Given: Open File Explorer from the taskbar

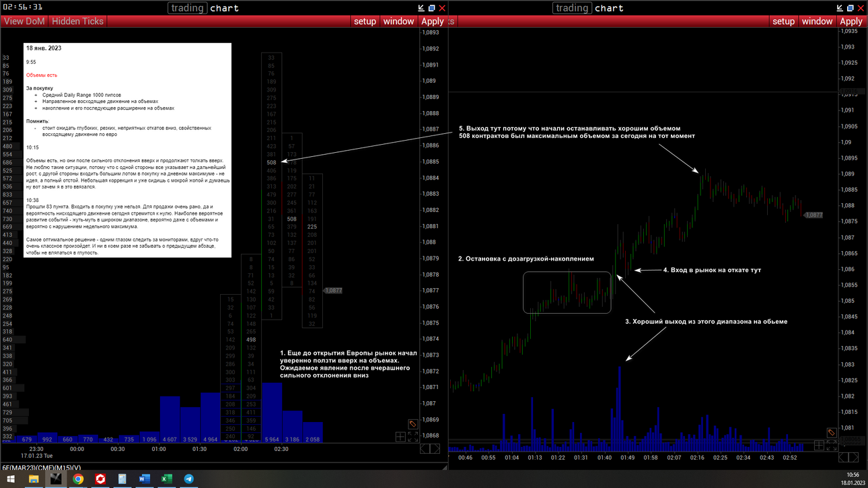Looking at the screenshot, I should pyautogui.click(x=33, y=479).
